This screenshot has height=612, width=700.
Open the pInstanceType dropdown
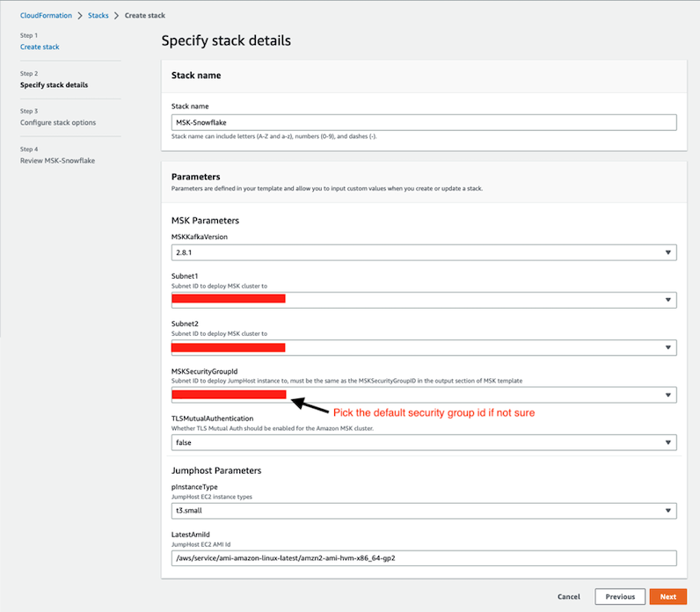(x=422, y=510)
